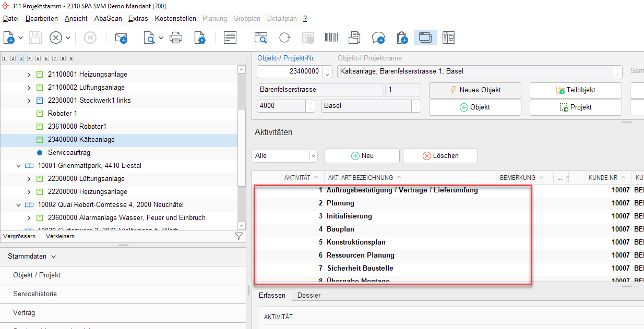Image resolution: width=644 pixels, height=329 pixels.
Task: Open the Stammdaten section dropdown
Action: coord(54,257)
